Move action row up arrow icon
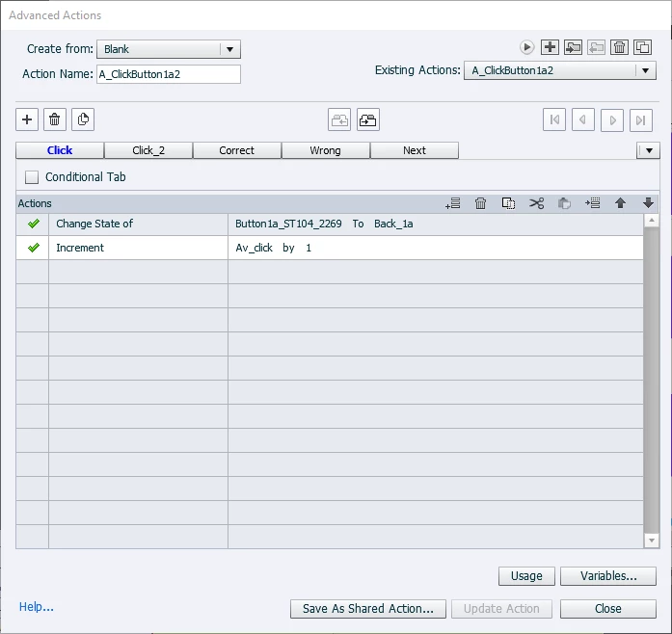 point(620,203)
